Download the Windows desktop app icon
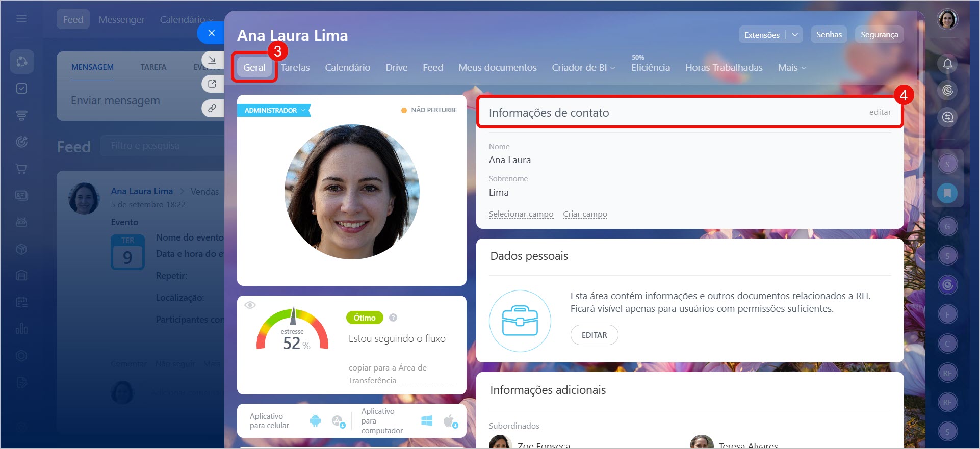 [x=427, y=421]
